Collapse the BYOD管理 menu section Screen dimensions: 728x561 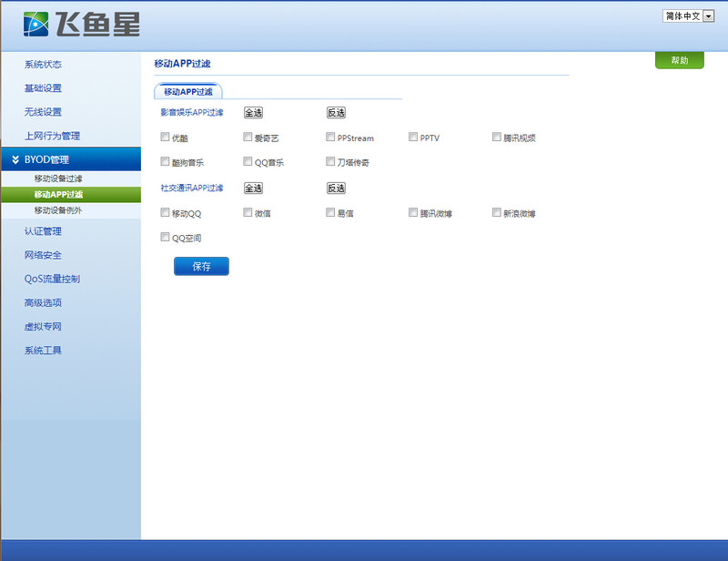click(x=71, y=159)
